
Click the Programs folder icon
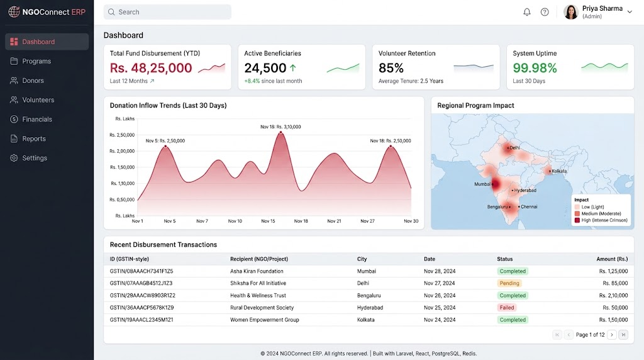pyautogui.click(x=14, y=61)
